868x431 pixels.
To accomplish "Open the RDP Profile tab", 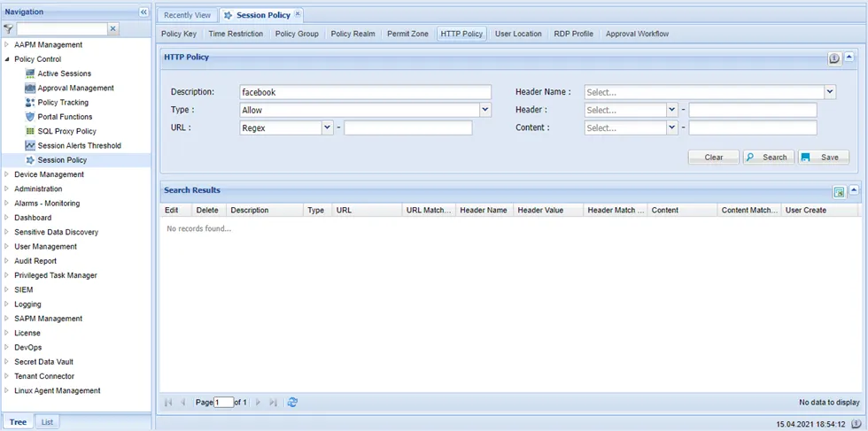I will coord(574,34).
